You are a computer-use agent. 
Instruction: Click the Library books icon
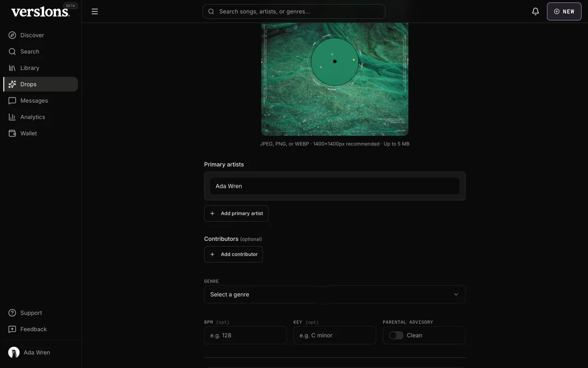click(12, 68)
